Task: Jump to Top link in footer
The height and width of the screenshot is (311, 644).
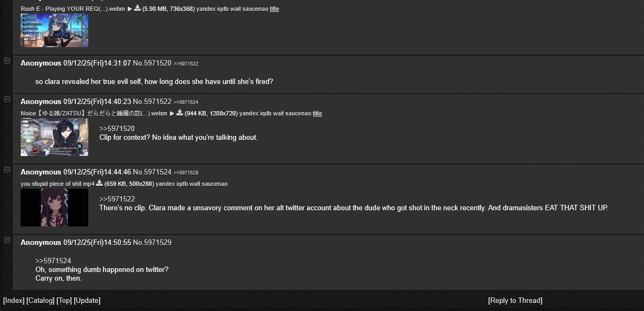Action: 64,300
